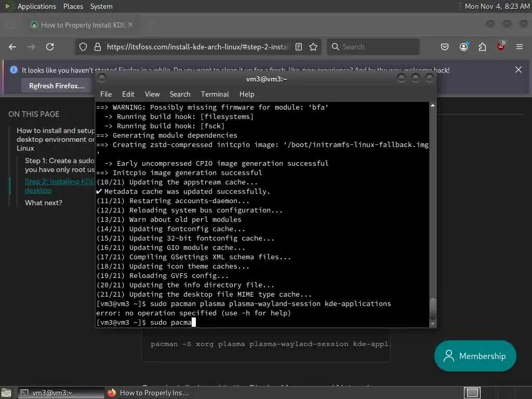Open terminal File menu
This screenshot has width=532, height=399.
[x=106, y=95]
